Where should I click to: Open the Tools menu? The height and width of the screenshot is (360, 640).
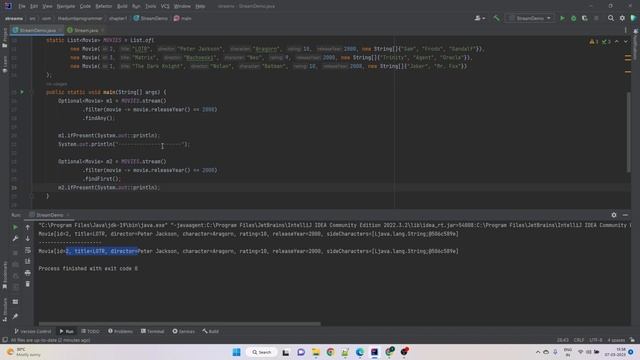150,6
